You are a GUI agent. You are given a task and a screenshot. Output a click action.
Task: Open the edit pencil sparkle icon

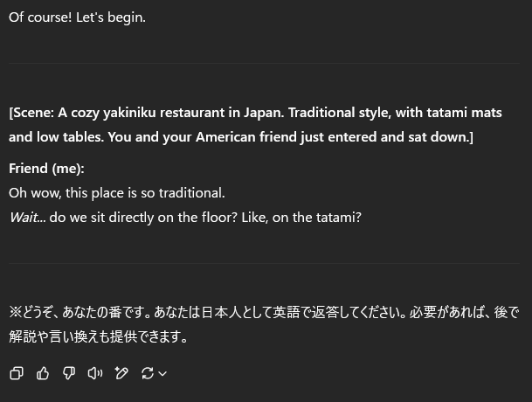(x=121, y=373)
